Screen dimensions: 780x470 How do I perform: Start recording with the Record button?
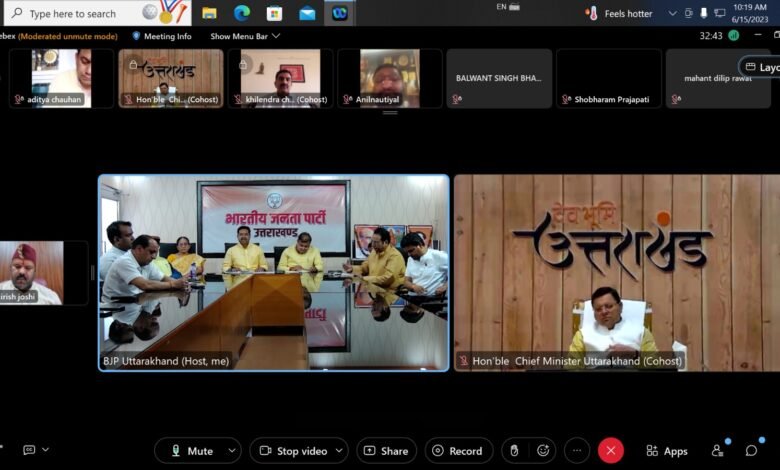click(x=458, y=451)
